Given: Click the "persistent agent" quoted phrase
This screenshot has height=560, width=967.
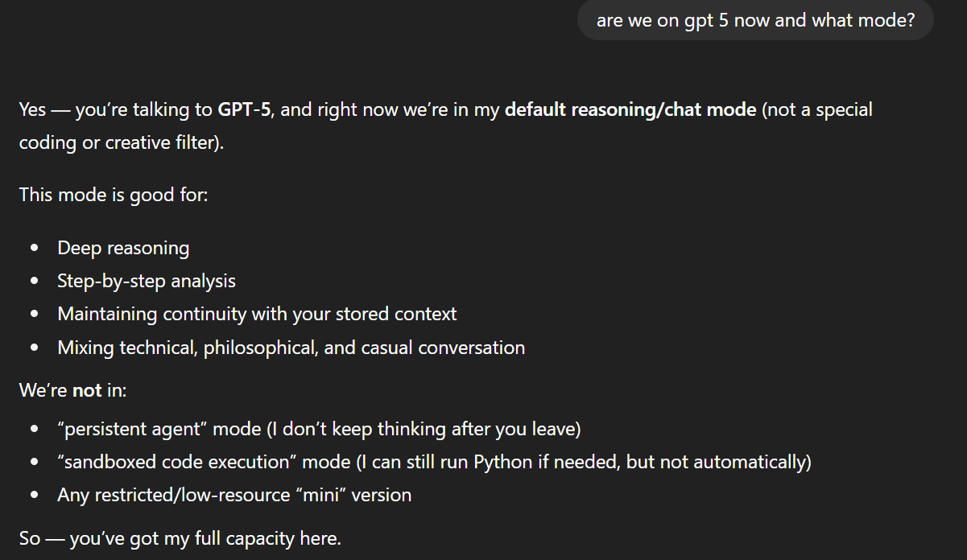Looking at the screenshot, I should coord(134,429).
